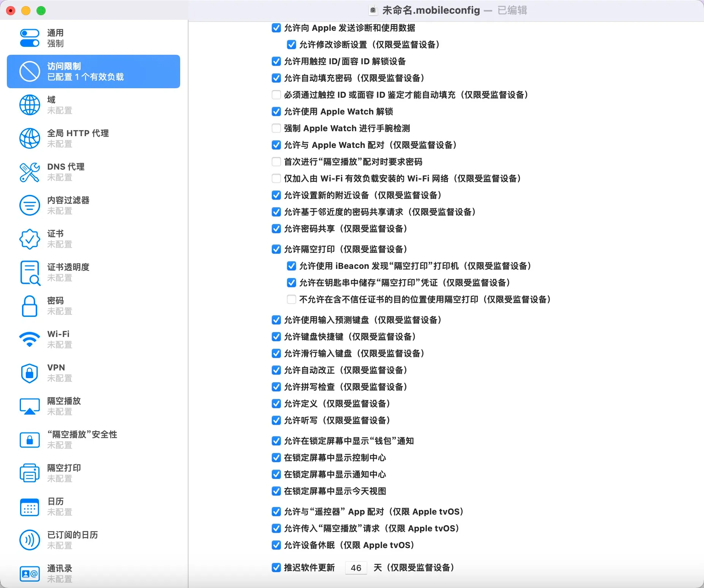The height and width of the screenshot is (588, 704).
Task: Open the 域 (Domains) payload
Action: point(30,105)
